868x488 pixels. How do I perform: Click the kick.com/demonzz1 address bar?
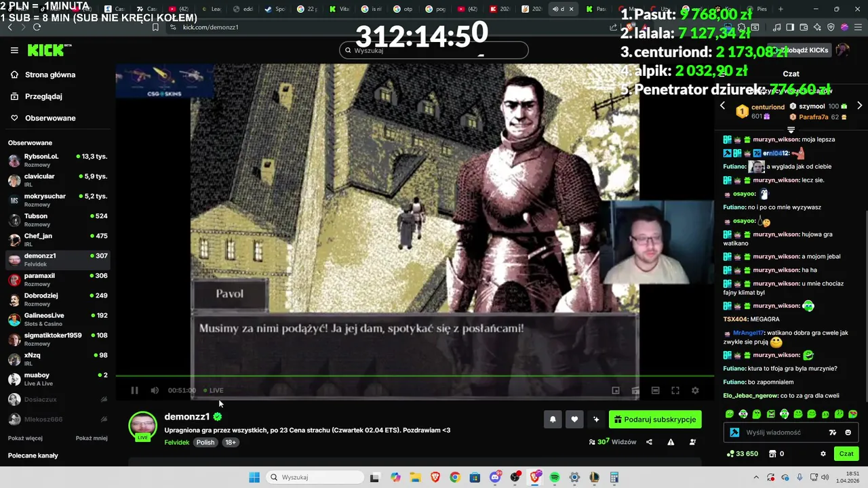tap(210, 27)
